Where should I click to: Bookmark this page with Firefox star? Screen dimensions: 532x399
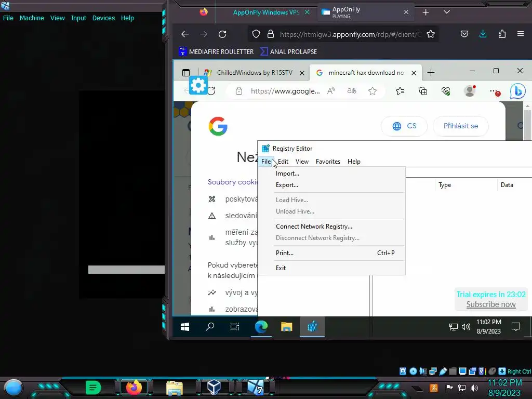[x=431, y=34]
